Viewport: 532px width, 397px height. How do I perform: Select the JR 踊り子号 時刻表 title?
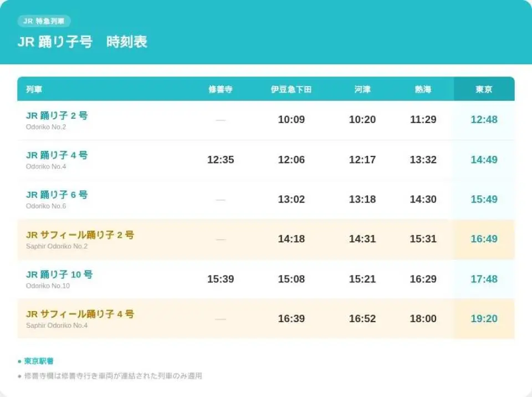click(x=82, y=42)
